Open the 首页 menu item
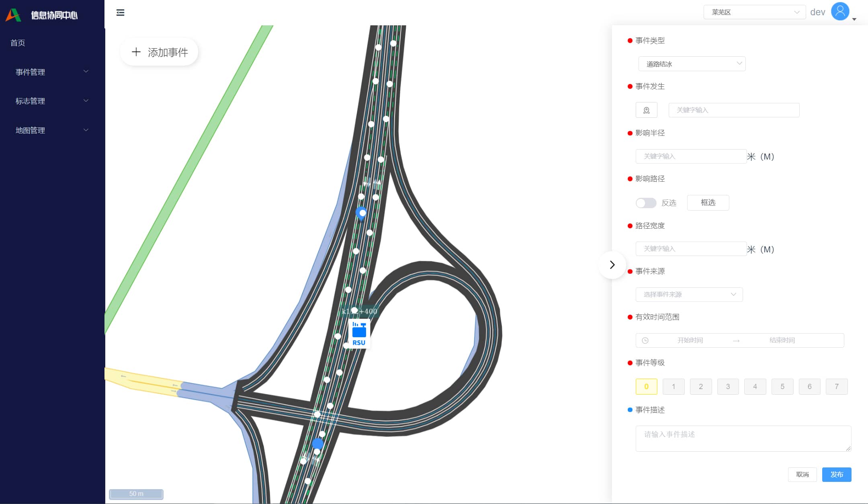The width and height of the screenshot is (868, 504). [x=18, y=43]
